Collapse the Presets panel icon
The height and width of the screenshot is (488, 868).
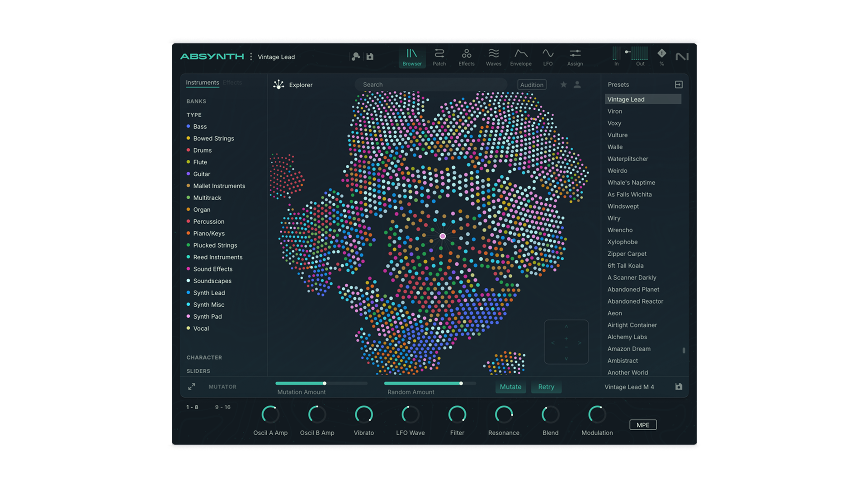(679, 84)
